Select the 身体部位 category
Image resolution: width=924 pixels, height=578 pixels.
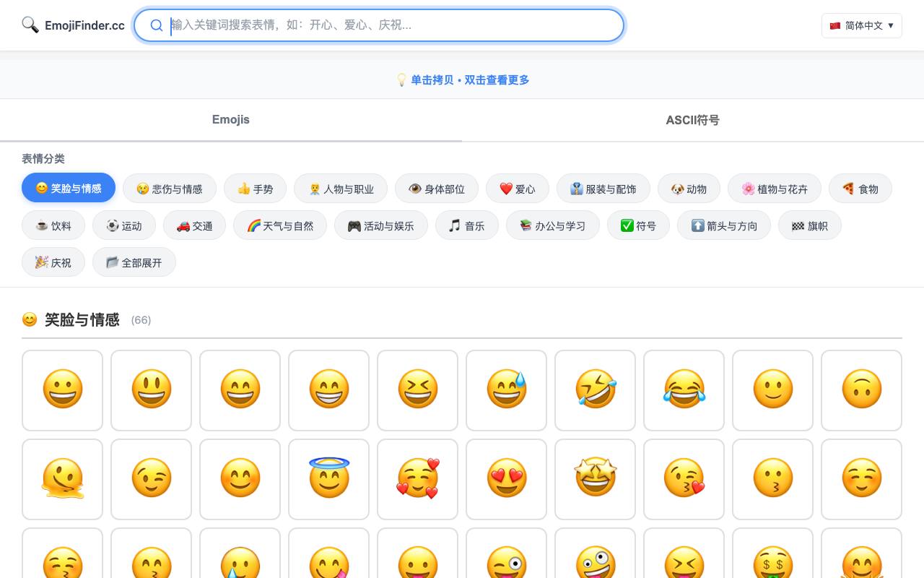pos(437,189)
